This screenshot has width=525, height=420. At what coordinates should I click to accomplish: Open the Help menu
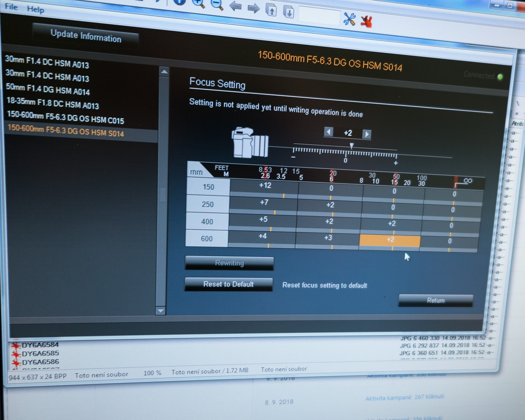pos(36,9)
